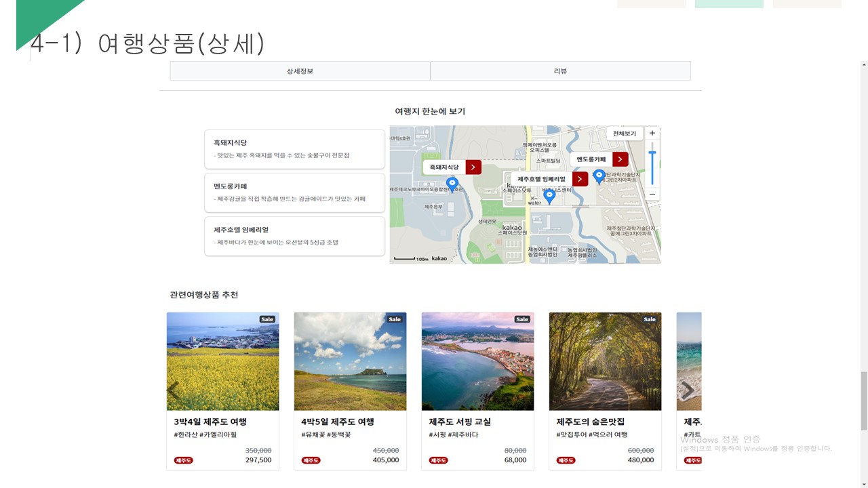
Task: Click the #서핑 #제주바다 hashtags
Action: pos(454,435)
